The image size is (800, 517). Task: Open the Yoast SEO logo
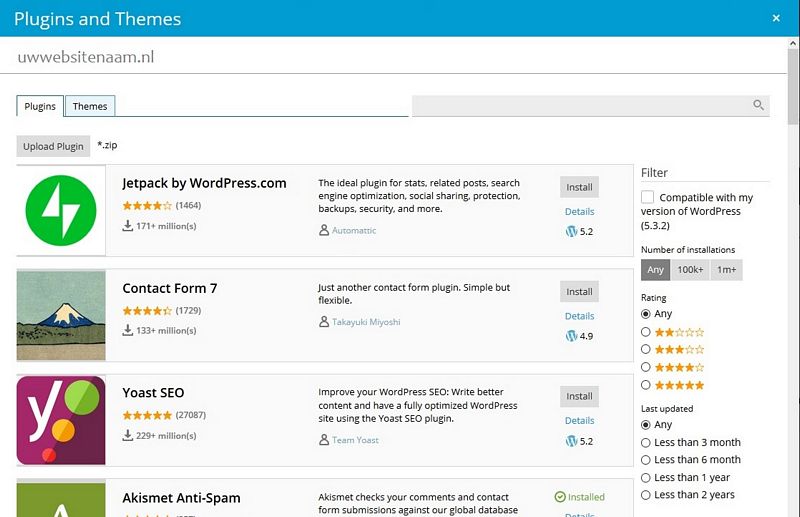click(61, 420)
